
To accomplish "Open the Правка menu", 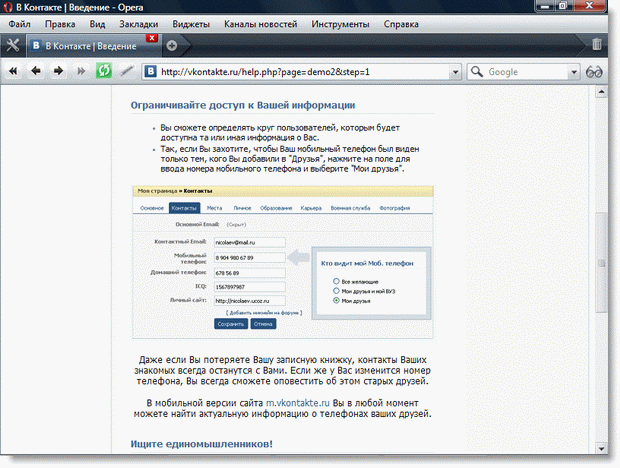I will coord(60,24).
